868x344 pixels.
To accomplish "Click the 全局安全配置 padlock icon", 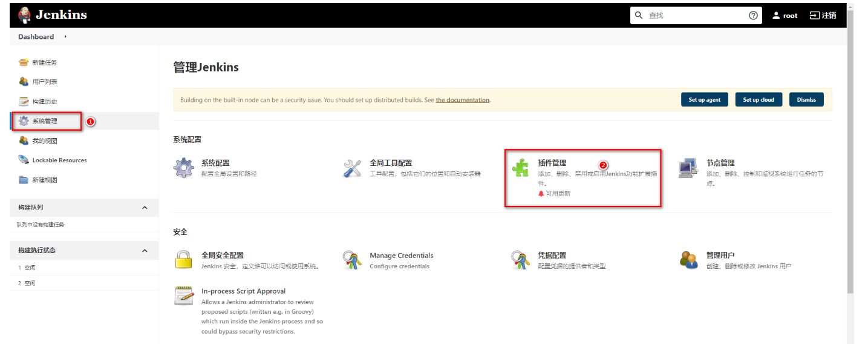I will [184, 260].
